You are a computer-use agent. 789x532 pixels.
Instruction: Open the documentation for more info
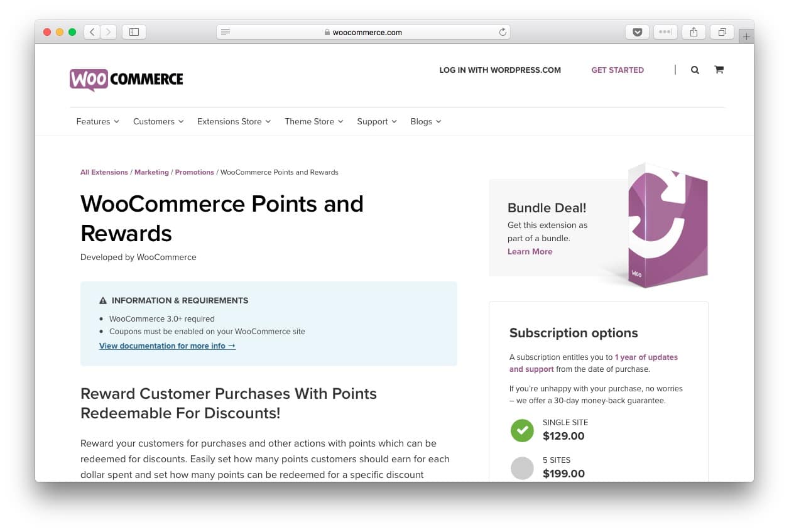tap(166, 345)
